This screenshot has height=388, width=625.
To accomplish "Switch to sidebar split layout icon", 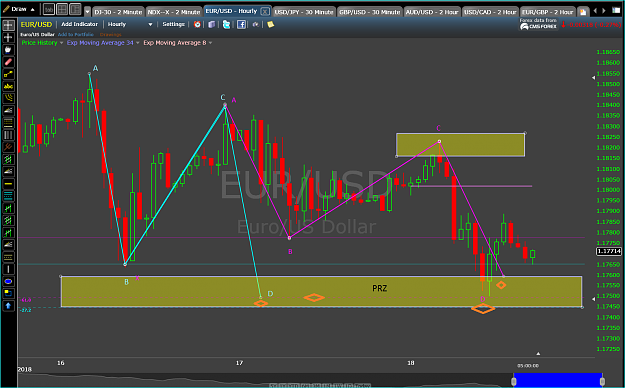I will (75, 9).
